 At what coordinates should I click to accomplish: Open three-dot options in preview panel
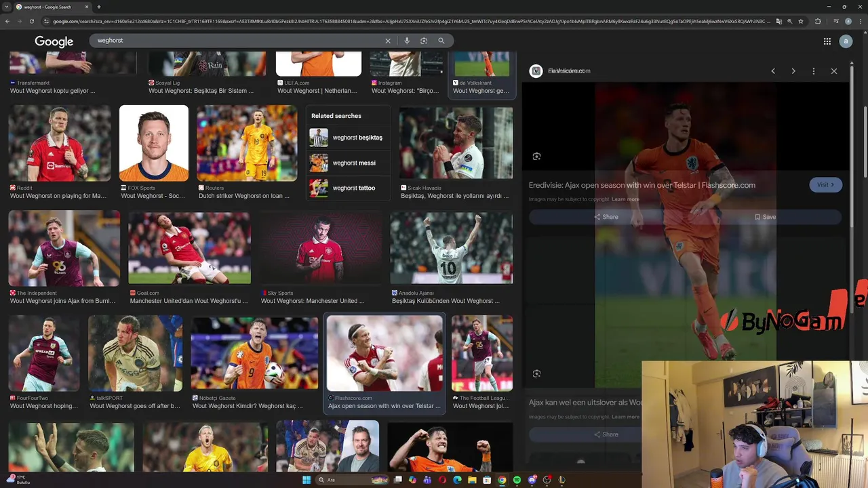(814, 71)
